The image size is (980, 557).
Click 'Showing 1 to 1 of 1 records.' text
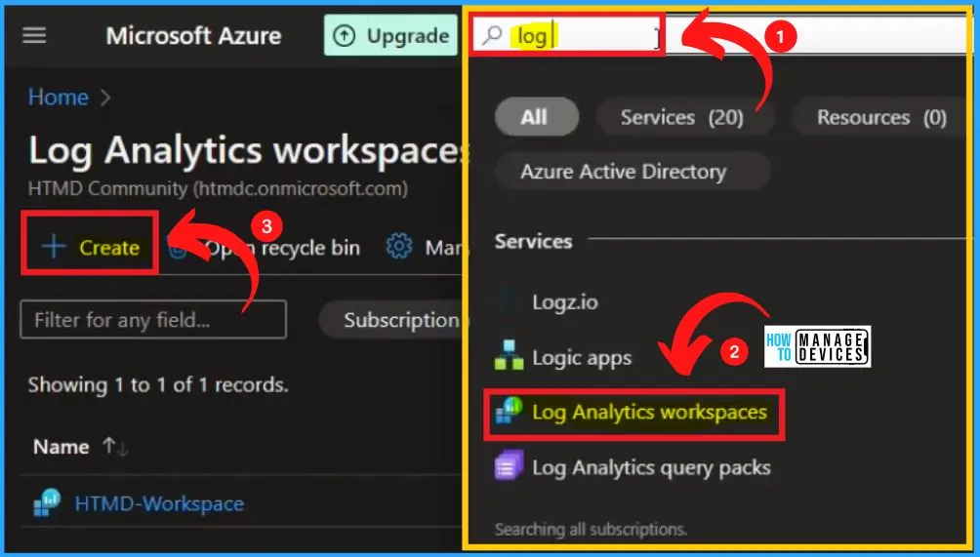pyautogui.click(x=158, y=384)
